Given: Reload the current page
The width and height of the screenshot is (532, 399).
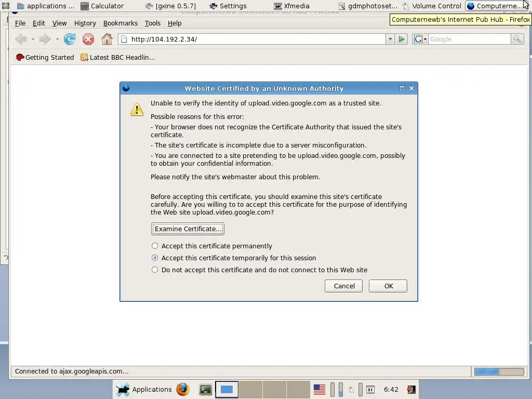Looking at the screenshot, I should click(70, 39).
